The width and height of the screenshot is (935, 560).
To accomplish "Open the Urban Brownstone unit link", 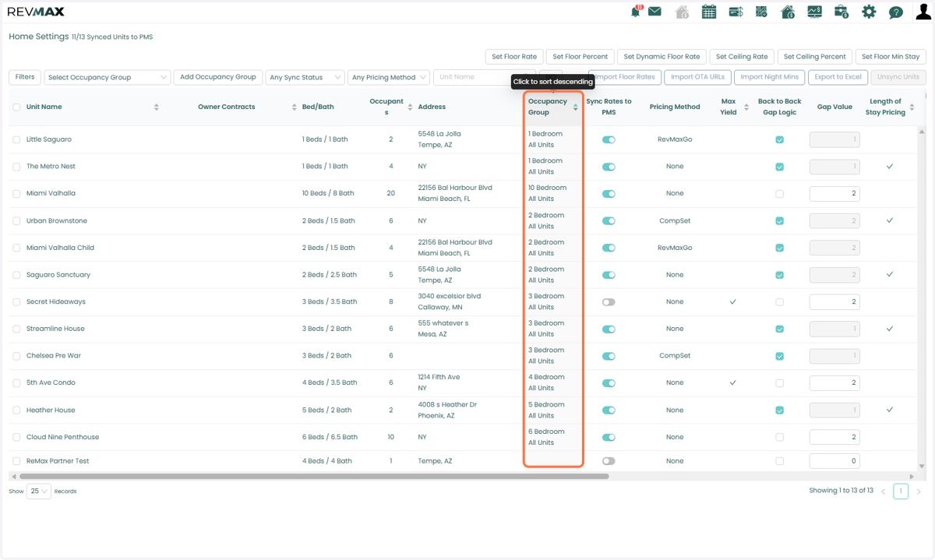I will click(x=57, y=220).
